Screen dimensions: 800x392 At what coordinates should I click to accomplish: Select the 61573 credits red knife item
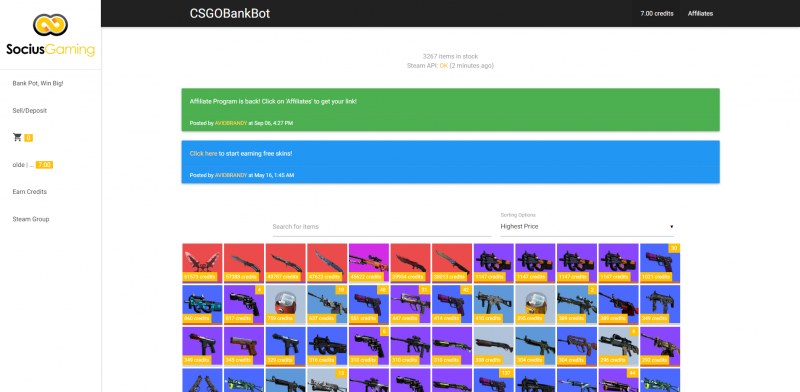pos(202,263)
